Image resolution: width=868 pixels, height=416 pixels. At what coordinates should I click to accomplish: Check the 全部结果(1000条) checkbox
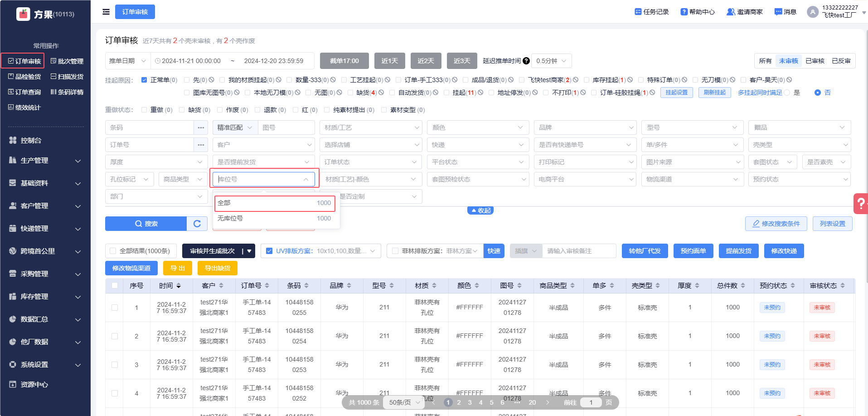[113, 251]
